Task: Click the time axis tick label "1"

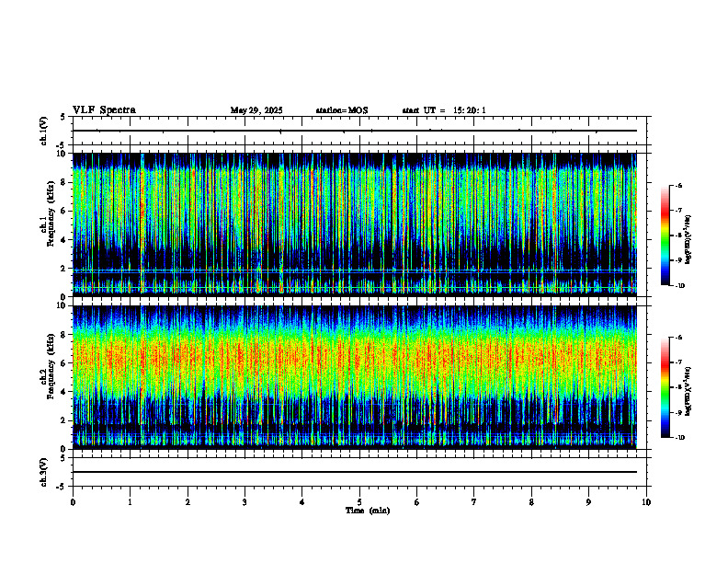Action: tap(130, 502)
